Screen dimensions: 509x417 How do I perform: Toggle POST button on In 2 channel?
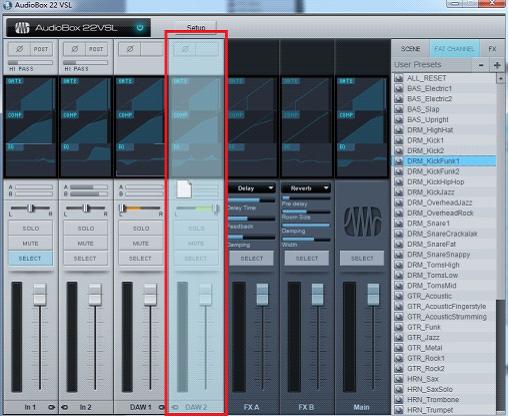pos(97,49)
